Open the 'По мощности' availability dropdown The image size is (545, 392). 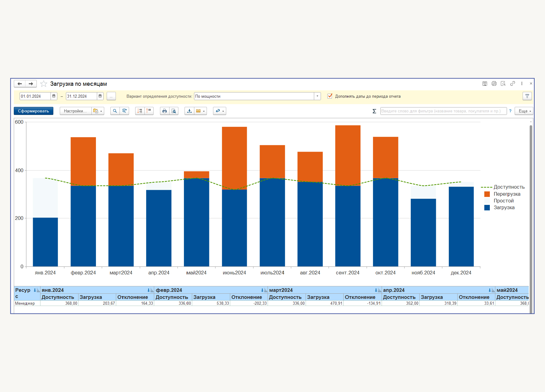pos(317,96)
